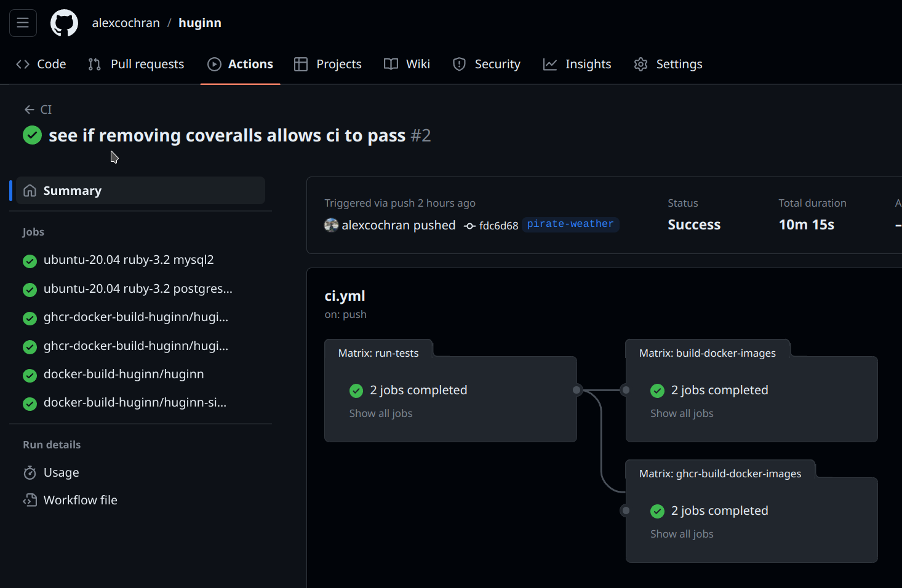Click run title 'see if removing coveralls'
Screen dimensions: 902x588
(227, 135)
